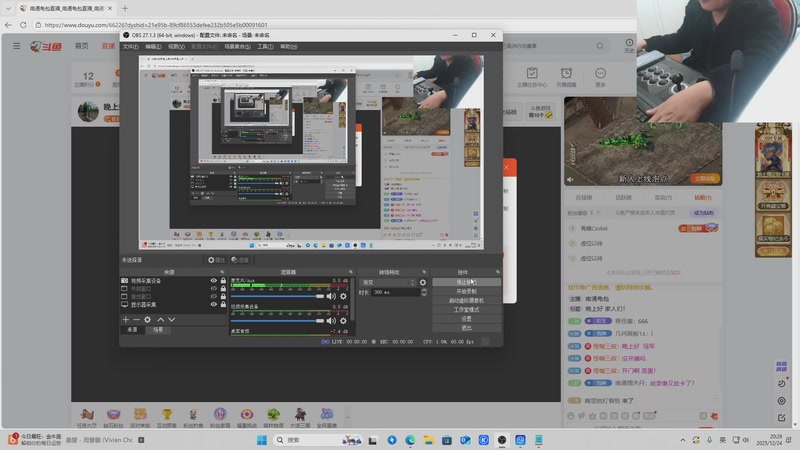The width and height of the screenshot is (800, 450).
Task: Open transition properties gear next to 渐变
Action: click(422, 282)
